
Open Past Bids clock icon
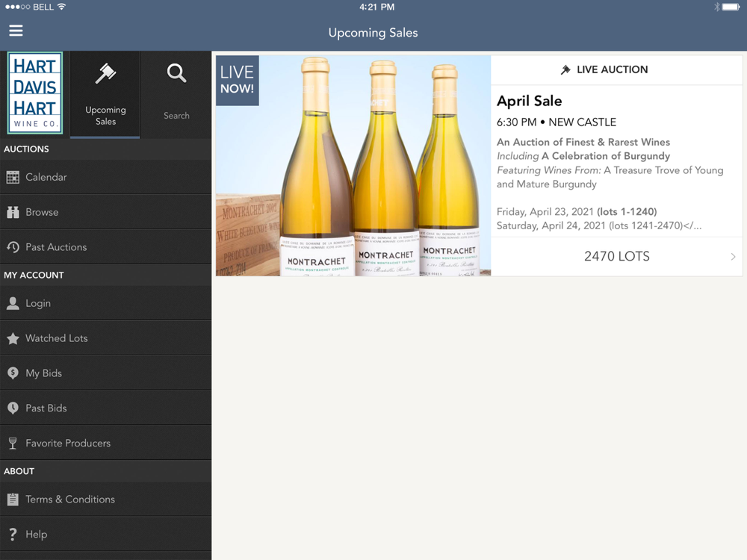click(13, 408)
